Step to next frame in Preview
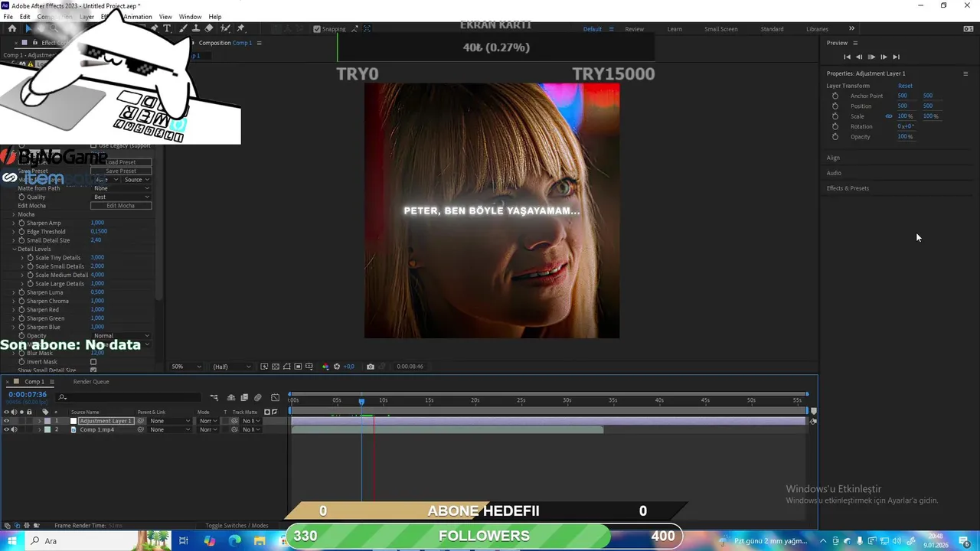The height and width of the screenshot is (551, 980). coord(884,57)
